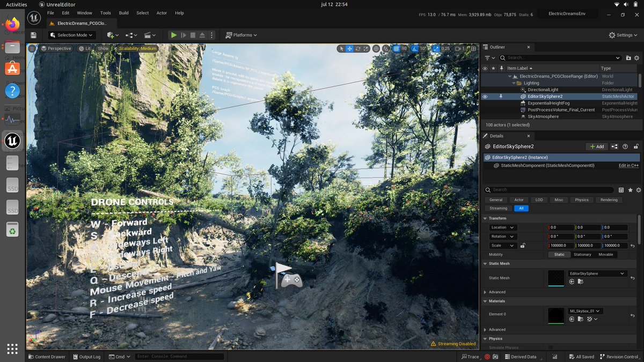644x362 pixels.
Task: Use selected asset arrow for Material Element 0
Action: tap(572, 319)
